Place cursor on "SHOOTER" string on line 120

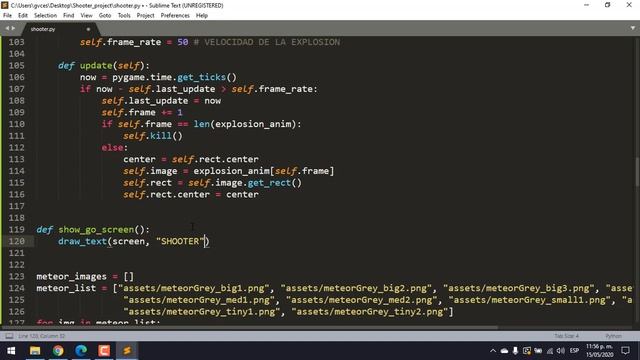180,241
